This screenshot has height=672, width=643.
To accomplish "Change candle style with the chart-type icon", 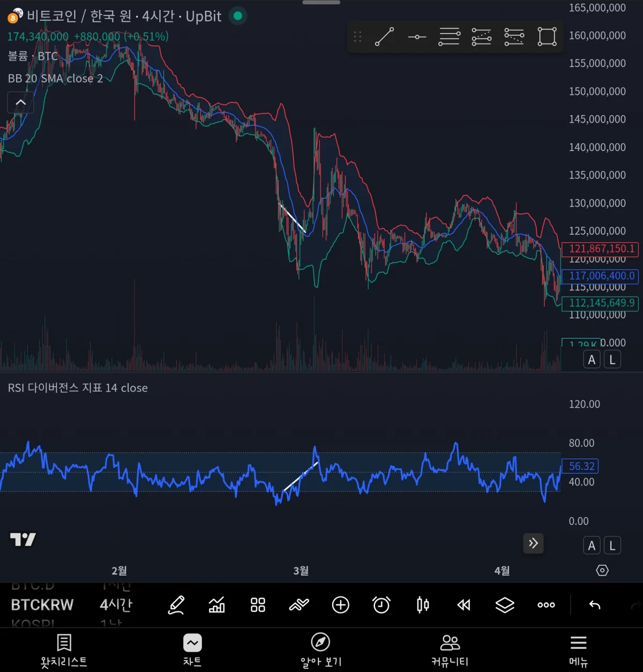I will (422, 605).
